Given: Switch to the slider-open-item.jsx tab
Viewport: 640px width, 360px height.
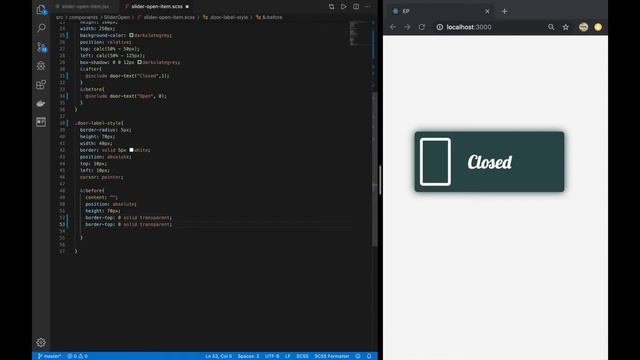Looking at the screenshot, I should click(85, 7).
